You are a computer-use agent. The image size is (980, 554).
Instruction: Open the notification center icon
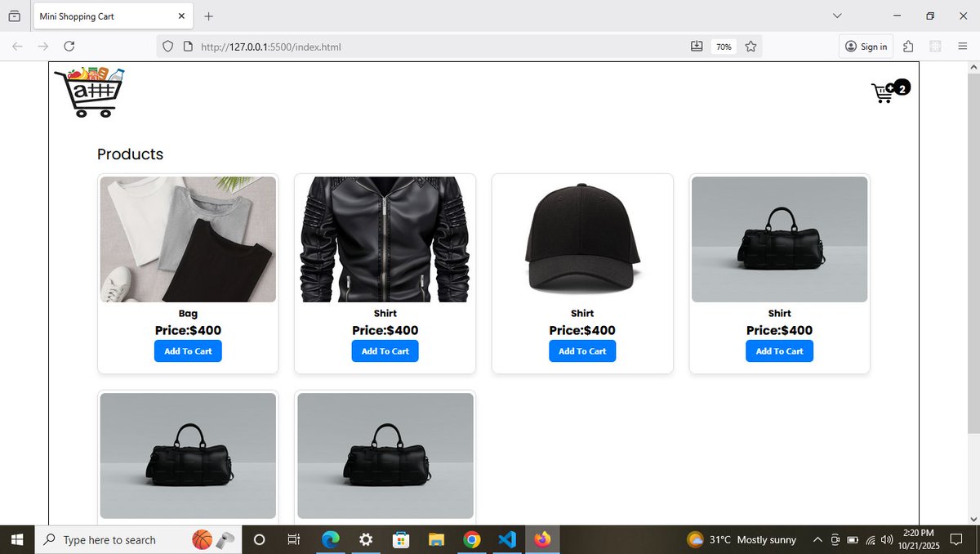click(958, 540)
